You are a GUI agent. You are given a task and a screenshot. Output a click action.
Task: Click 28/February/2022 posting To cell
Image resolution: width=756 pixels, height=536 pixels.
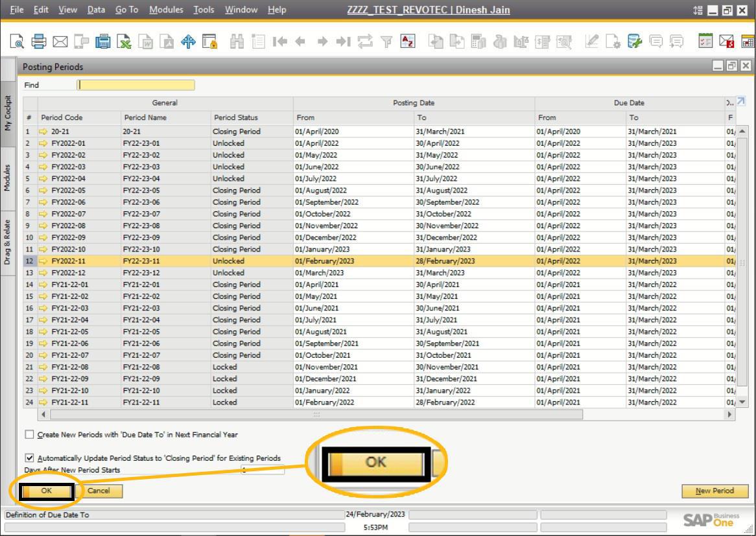pyautogui.click(x=475, y=402)
